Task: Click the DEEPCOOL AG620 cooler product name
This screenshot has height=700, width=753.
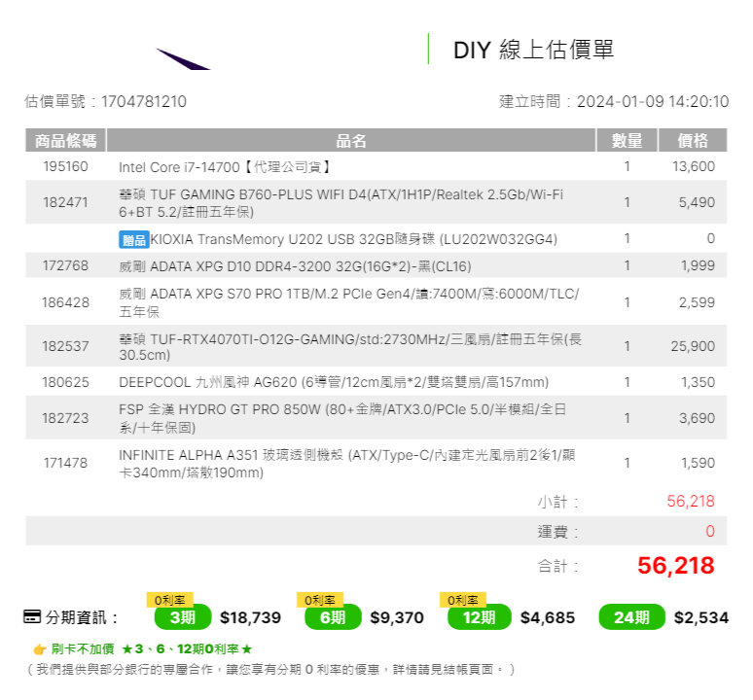Action: [x=334, y=382]
